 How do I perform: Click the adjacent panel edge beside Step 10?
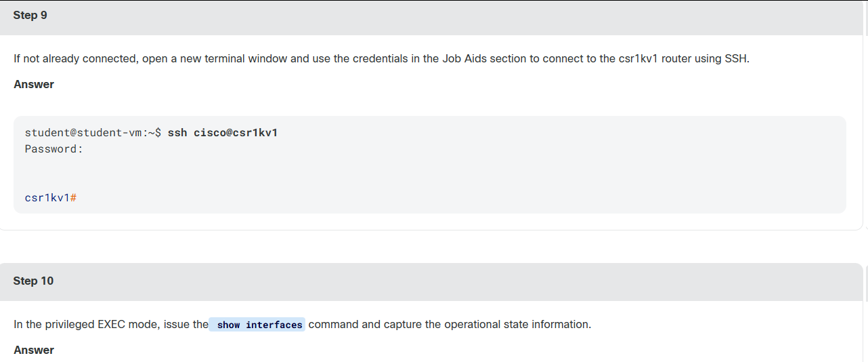(867, 313)
